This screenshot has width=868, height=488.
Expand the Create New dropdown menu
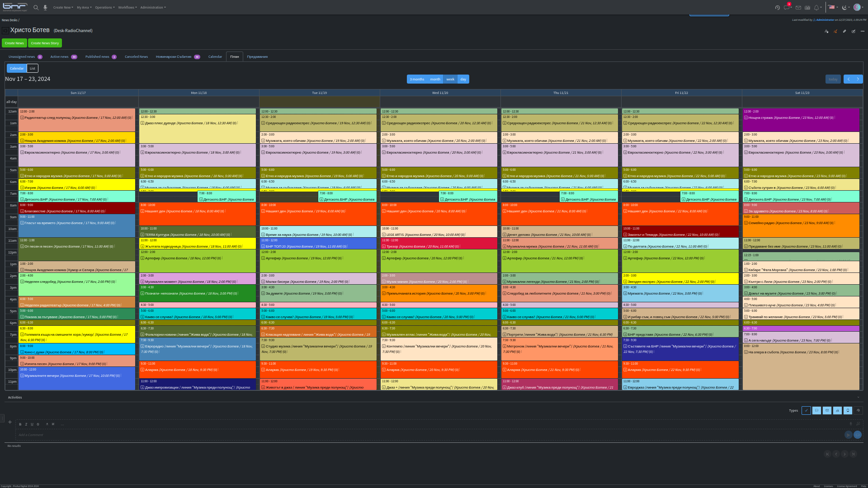click(x=63, y=8)
